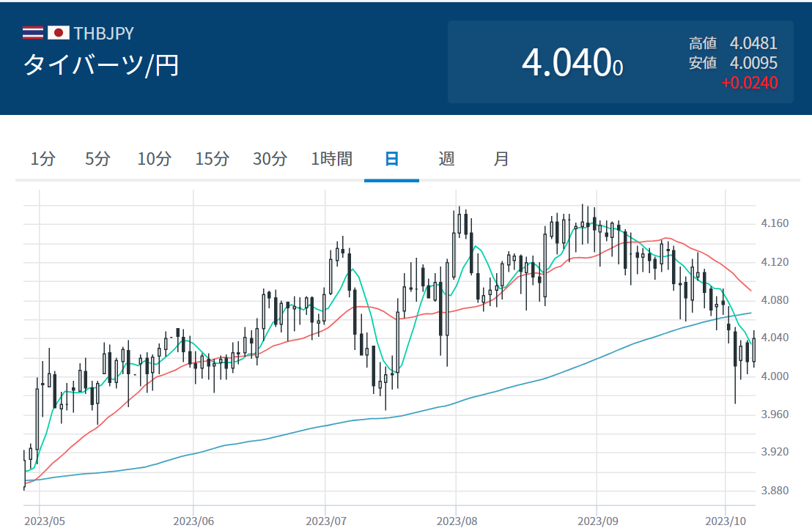Click the active 日 daily tab

(x=392, y=159)
